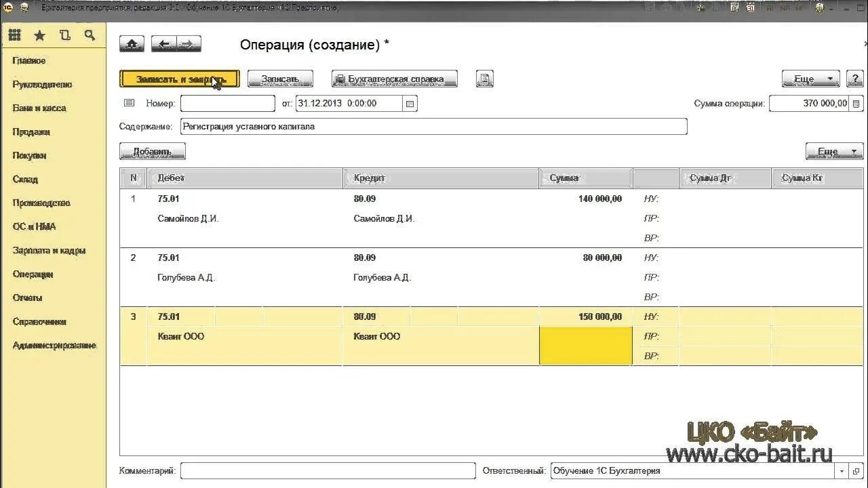
Task: Open the Операции section
Action: (33, 274)
